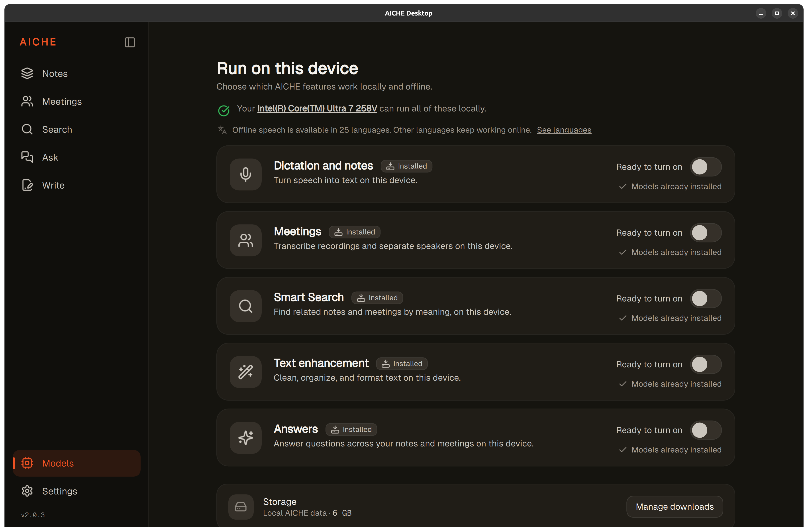The image size is (808, 532).
Task: Click the AICHE logo
Action: click(38, 42)
